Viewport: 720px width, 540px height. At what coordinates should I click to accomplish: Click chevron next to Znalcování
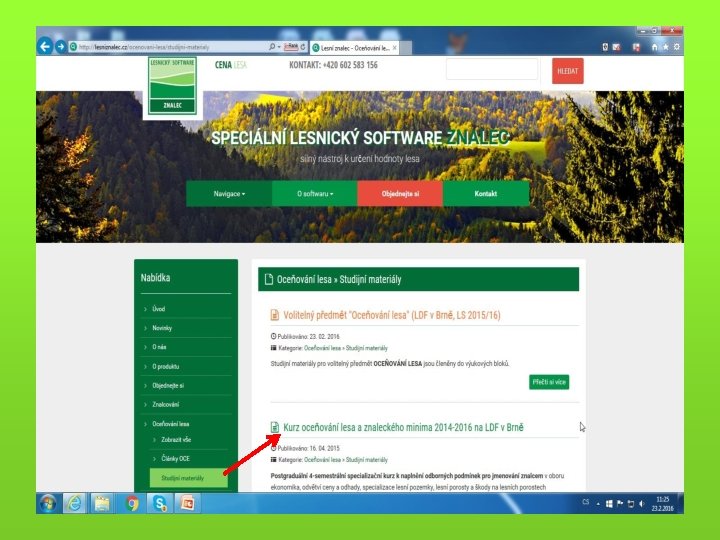[x=145, y=405]
